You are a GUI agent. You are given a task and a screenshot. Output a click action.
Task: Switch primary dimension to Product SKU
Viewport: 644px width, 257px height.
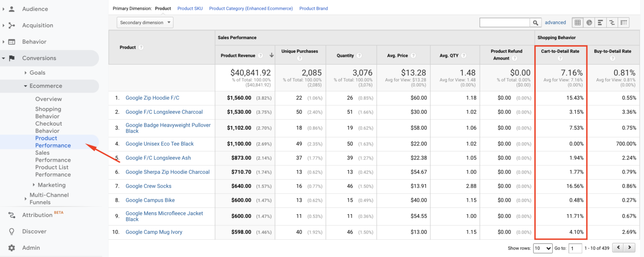[190, 8]
